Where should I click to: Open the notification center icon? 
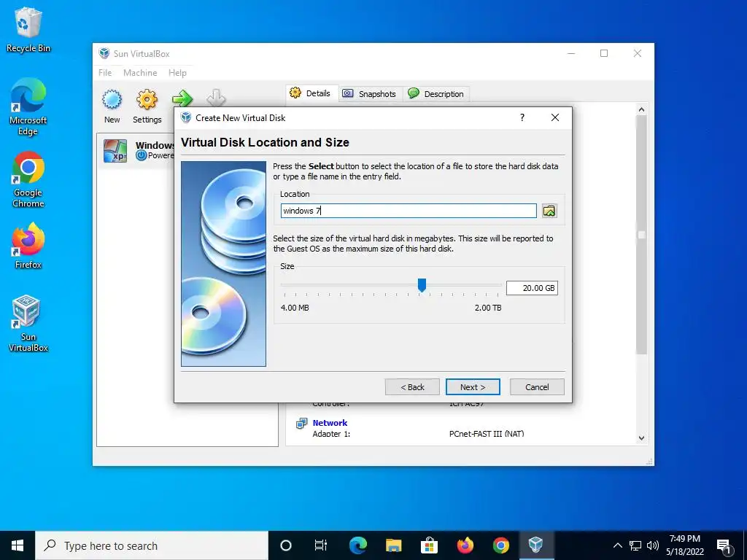tap(724, 545)
